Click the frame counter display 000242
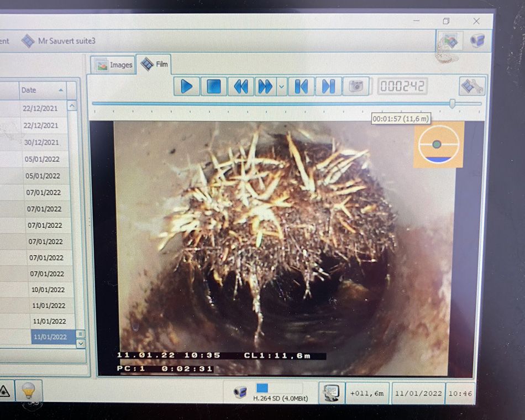The width and height of the screenshot is (525, 420). point(402,86)
